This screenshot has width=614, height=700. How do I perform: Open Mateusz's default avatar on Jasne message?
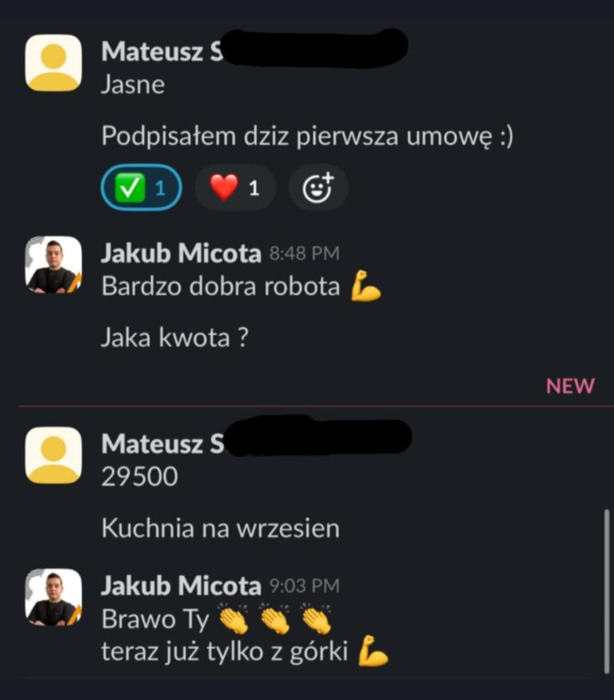54,63
